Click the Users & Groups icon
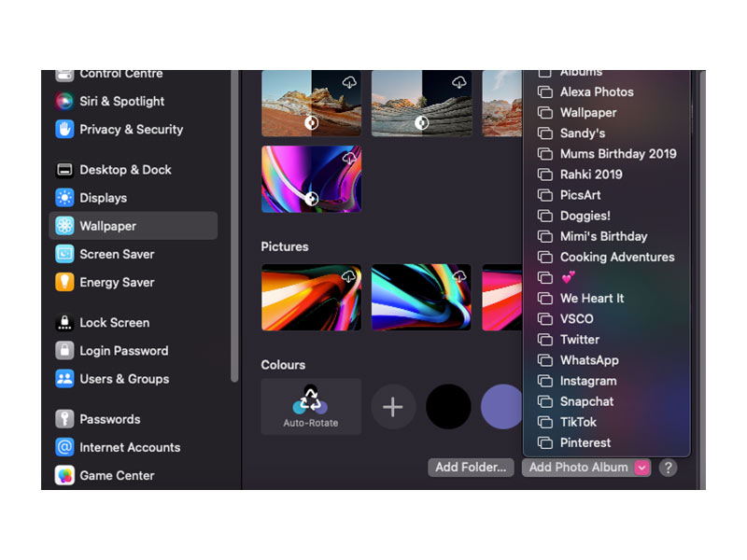The width and height of the screenshot is (747, 560). pos(64,379)
